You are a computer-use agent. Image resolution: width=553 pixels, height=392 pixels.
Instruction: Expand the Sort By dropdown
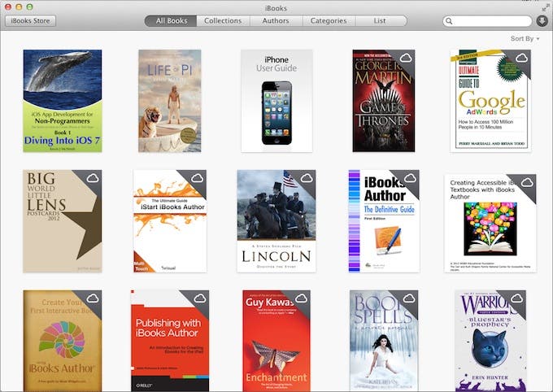525,38
